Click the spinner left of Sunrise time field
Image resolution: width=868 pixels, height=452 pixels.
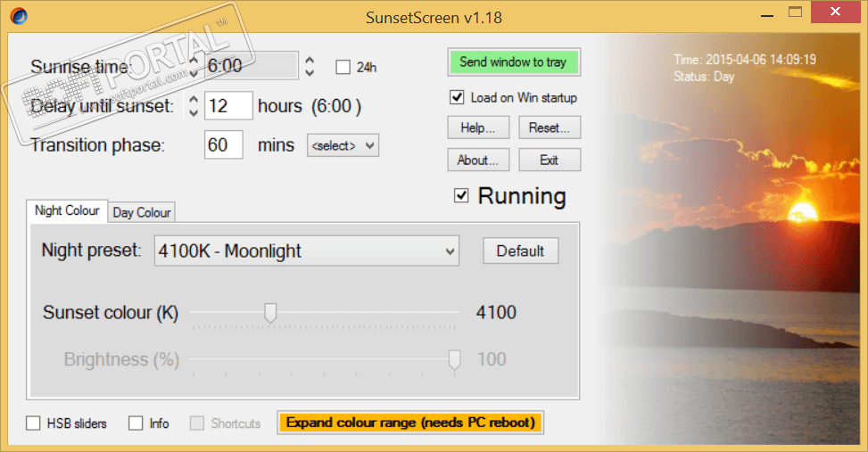click(x=194, y=66)
